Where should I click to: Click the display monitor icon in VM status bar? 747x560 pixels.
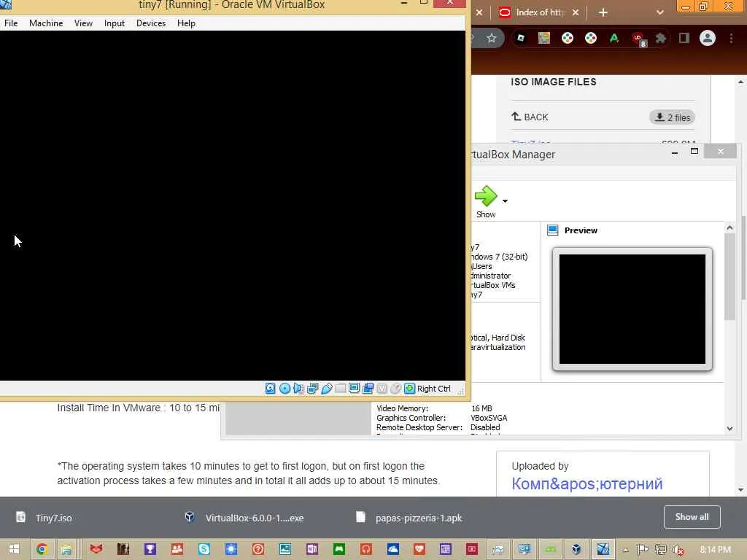pos(354,389)
